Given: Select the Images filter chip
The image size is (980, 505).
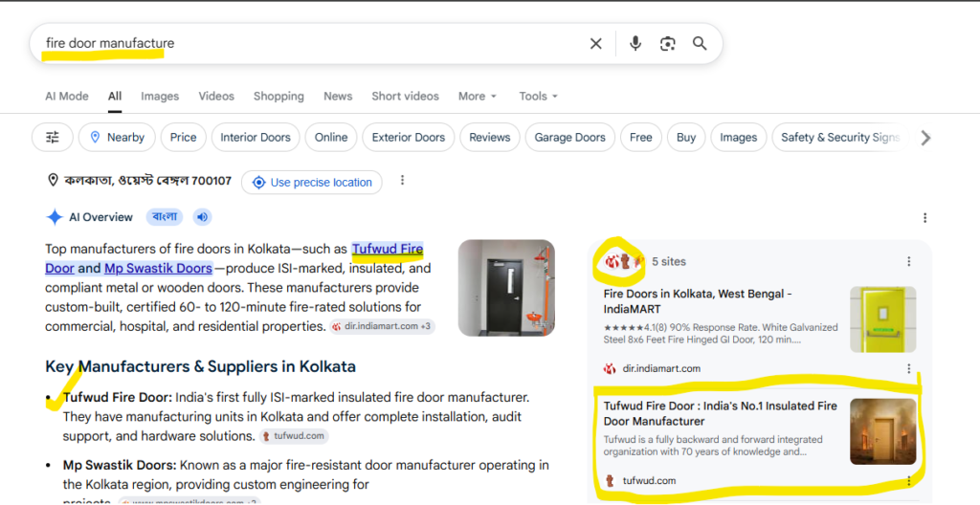Looking at the screenshot, I should click(738, 138).
